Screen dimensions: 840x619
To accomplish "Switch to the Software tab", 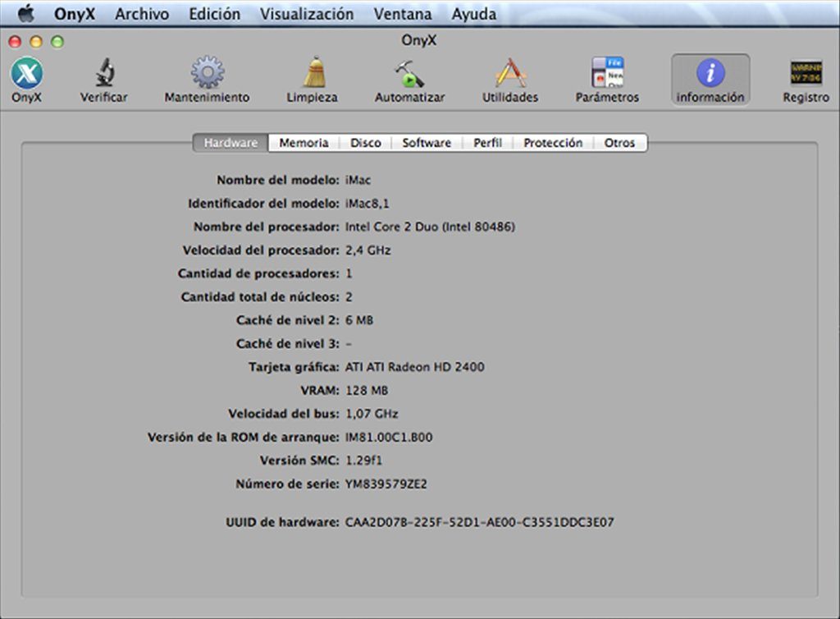I will click(427, 143).
